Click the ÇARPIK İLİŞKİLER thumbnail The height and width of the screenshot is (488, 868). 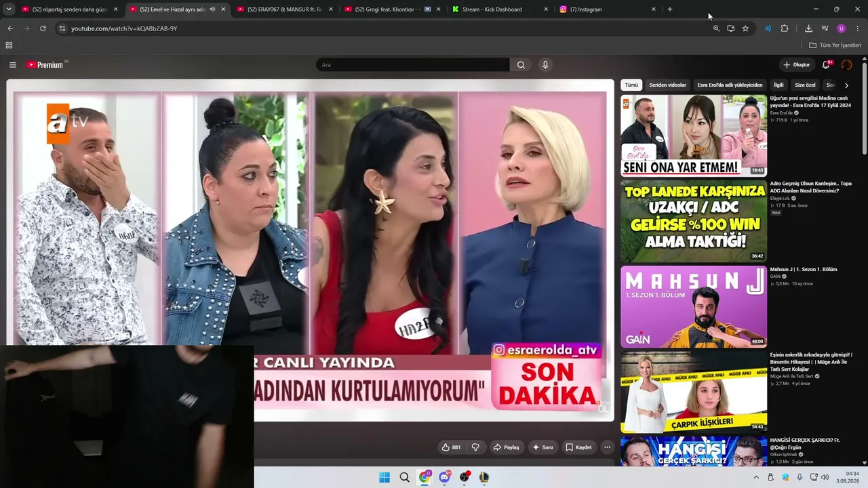[694, 392]
